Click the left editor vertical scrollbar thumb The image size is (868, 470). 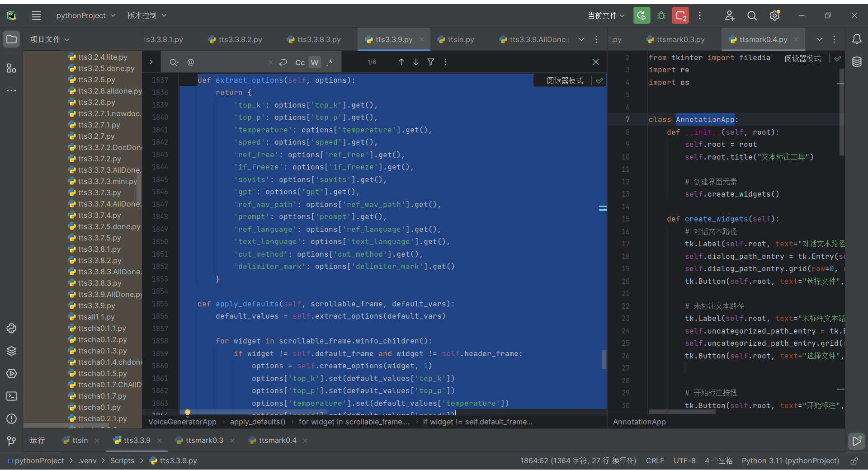(604, 359)
